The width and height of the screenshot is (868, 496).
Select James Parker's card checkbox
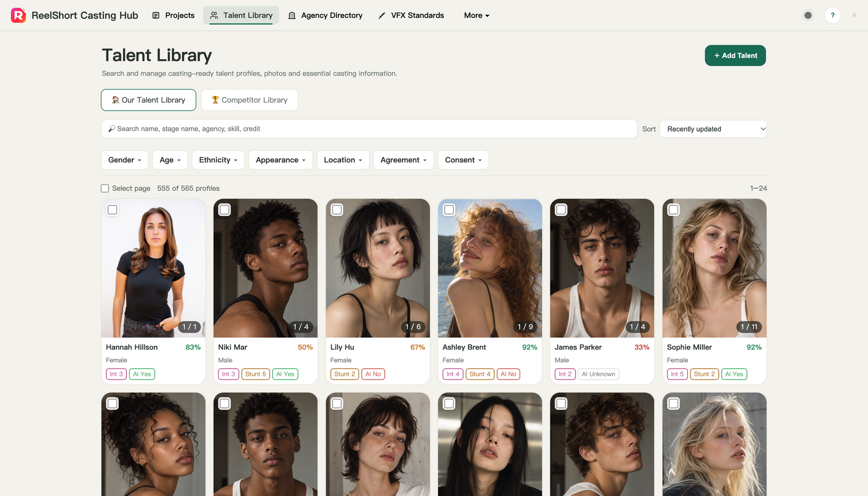(561, 210)
